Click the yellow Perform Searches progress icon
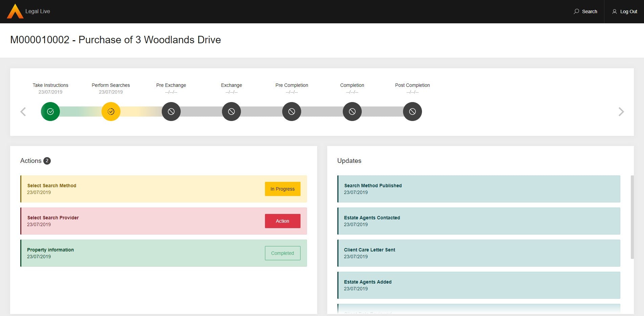Screen dimensions: 644x316 click(111, 111)
